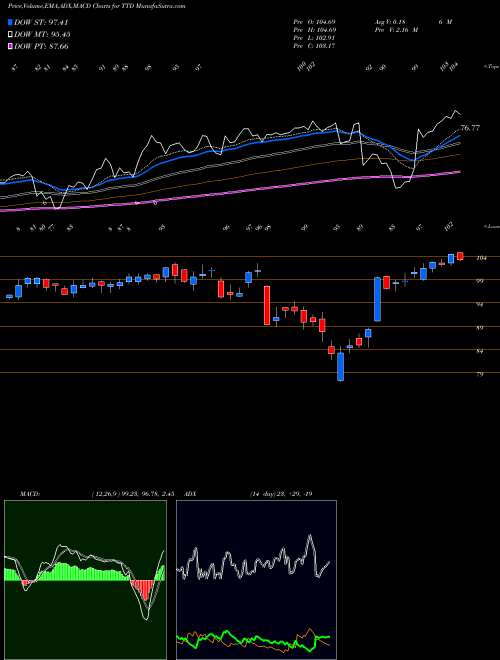Click the 76.77 label on EMA chart
Screen dimensions: 500x660
point(470,128)
